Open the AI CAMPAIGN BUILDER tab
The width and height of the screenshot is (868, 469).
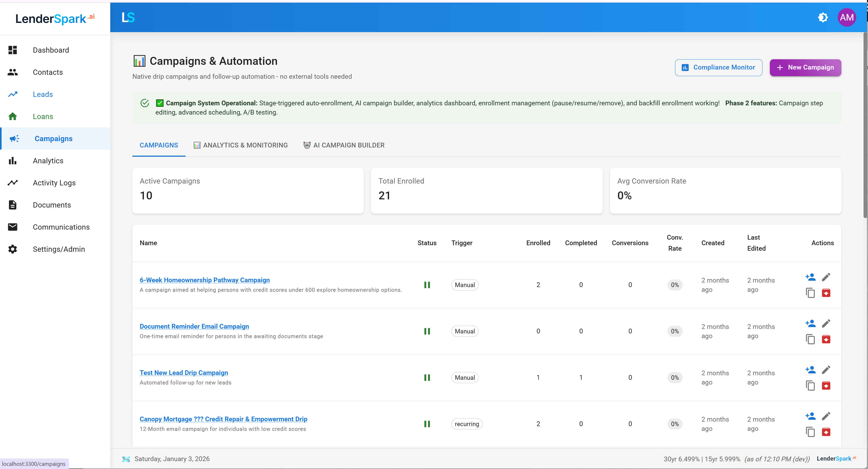click(x=344, y=145)
